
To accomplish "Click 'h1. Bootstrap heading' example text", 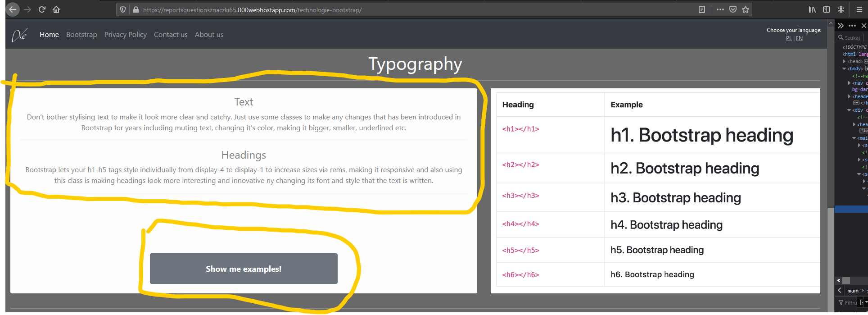I will 702,135.
